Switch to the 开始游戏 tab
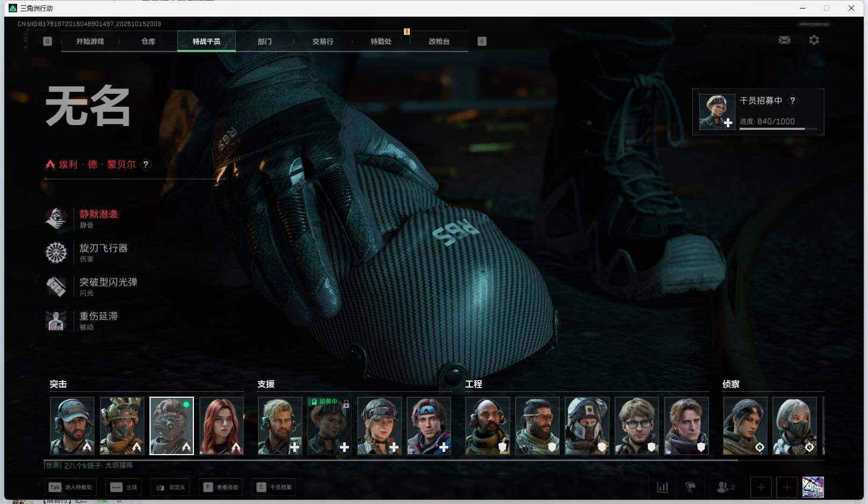868x504 pixels. [x=90, y=41]
